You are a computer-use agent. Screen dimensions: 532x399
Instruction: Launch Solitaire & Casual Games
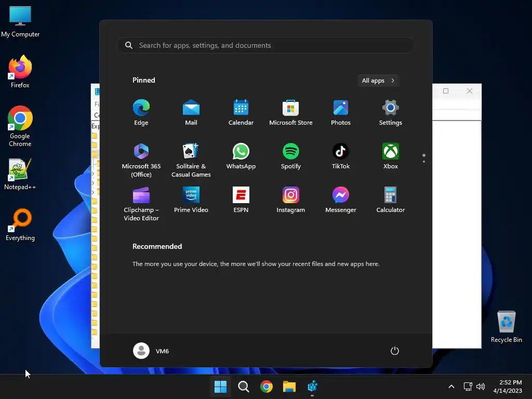point(191,160)
